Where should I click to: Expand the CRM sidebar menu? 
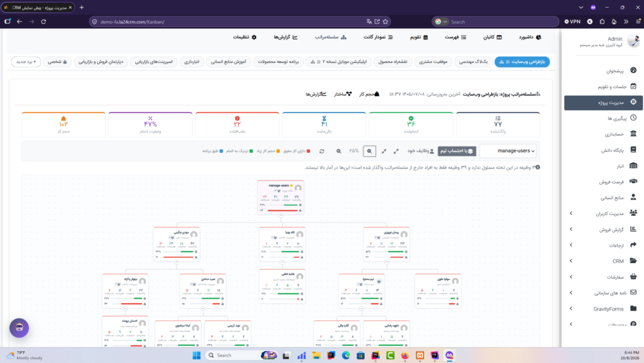tap(602, 261)
